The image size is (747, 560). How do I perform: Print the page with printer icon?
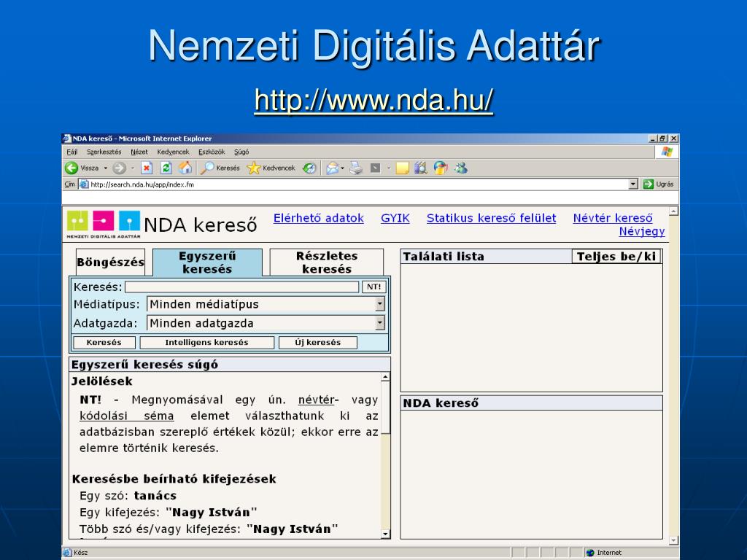356,168
